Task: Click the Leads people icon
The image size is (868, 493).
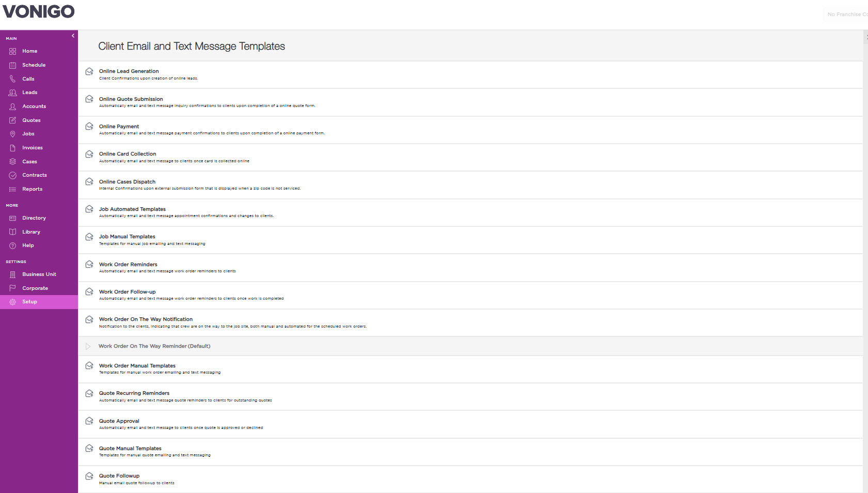Action: [12, 93]
